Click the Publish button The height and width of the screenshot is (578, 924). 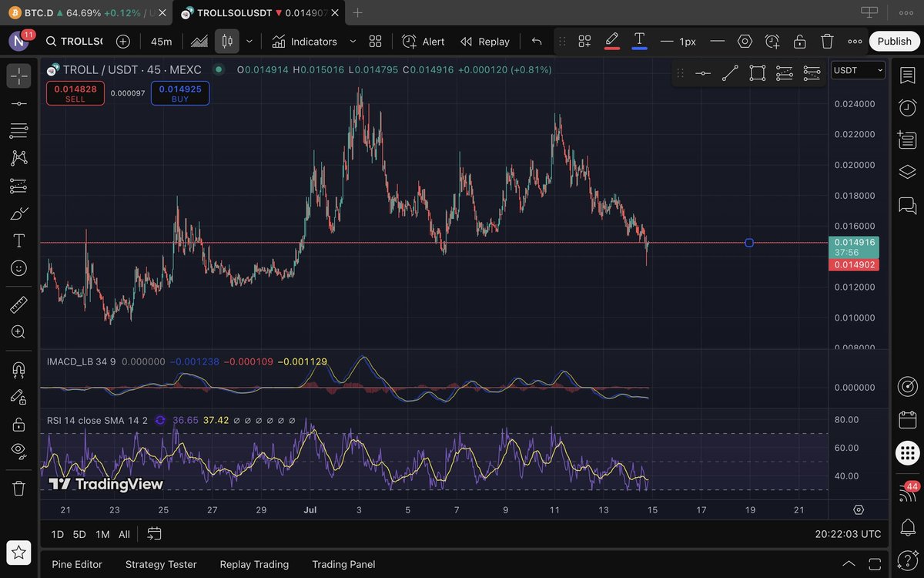pyautogui.click(x=894, y=42)
